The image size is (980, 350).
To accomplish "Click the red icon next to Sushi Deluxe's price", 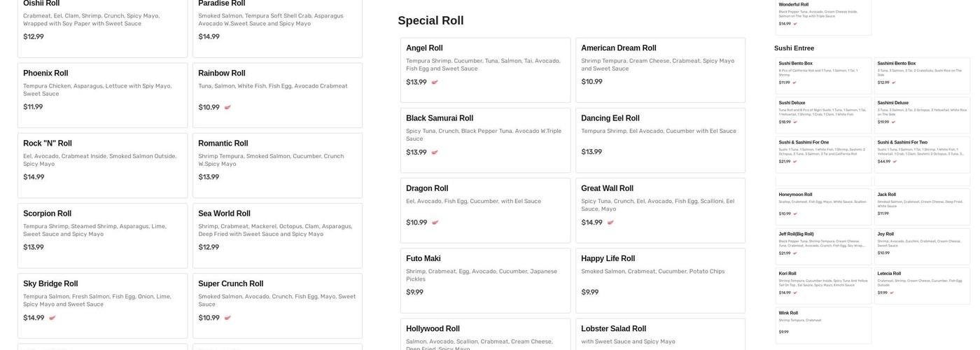I will (x=795, y=122).
